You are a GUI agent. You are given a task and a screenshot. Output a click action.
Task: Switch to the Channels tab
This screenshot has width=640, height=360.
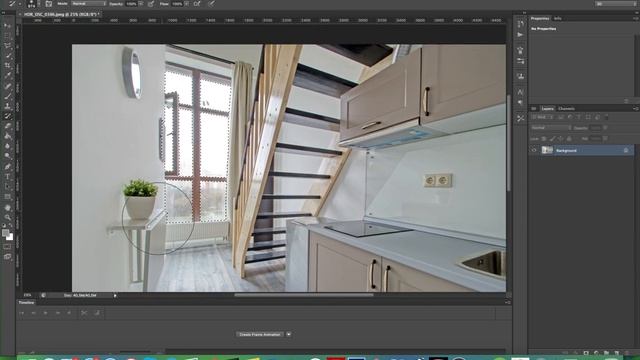[x=566, y=109]
